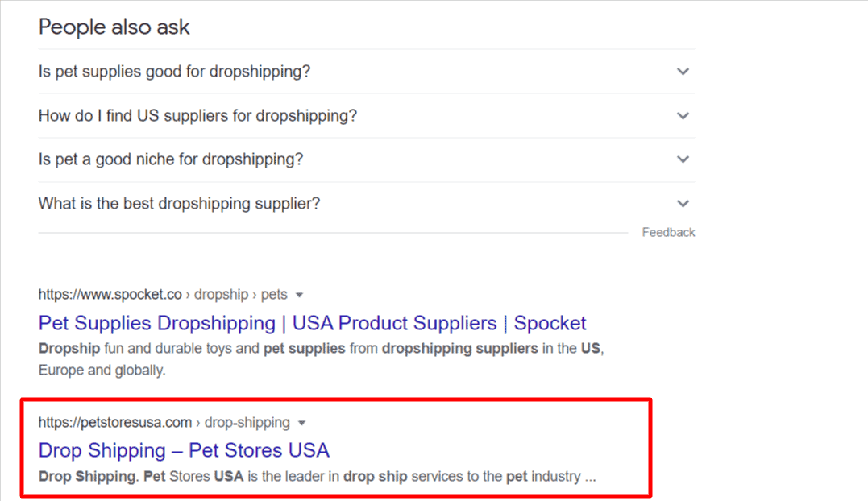868x501 pixels.
Task: Open "Drop Shipping – Pet Stores USA"
Action: click(x=184, y=450)
